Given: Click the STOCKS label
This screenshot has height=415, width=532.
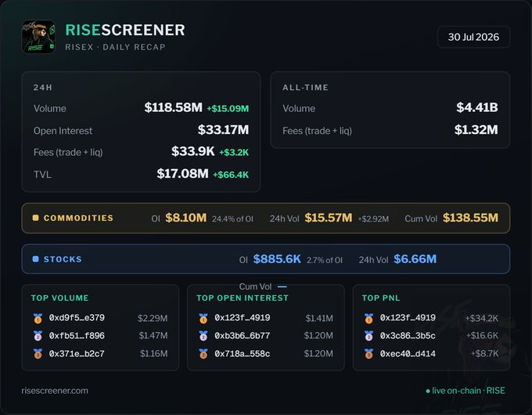Looking at the screenshot, I should (x=63, y=259).
